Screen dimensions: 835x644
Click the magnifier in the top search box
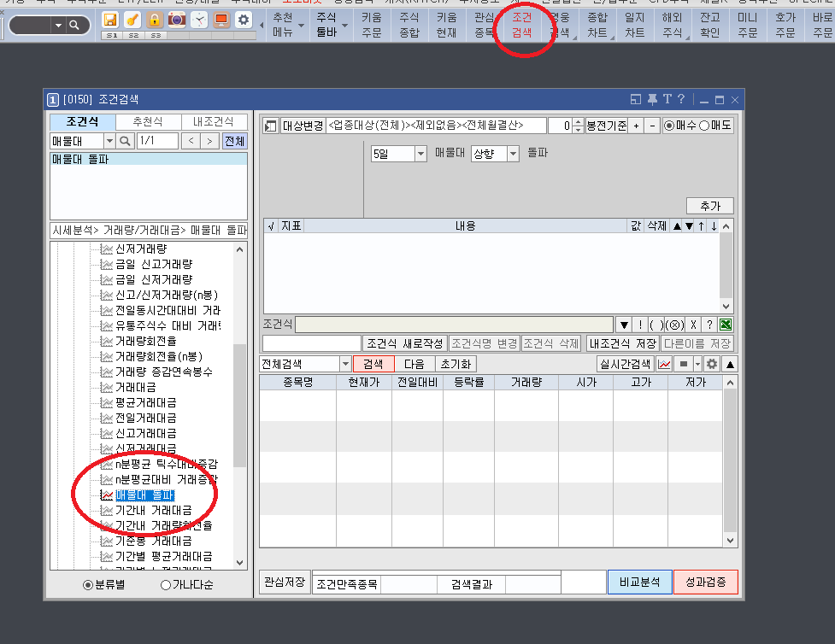[74, 25]
